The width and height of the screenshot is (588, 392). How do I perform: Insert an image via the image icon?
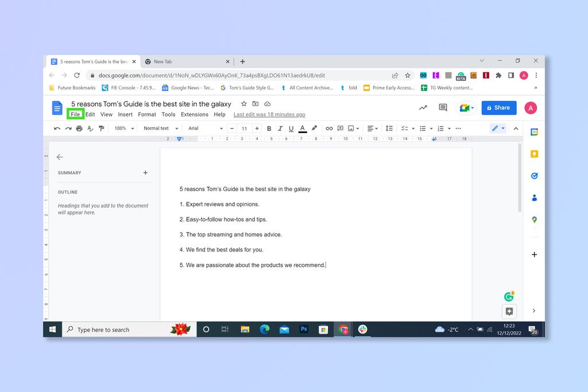click(352, 128)
